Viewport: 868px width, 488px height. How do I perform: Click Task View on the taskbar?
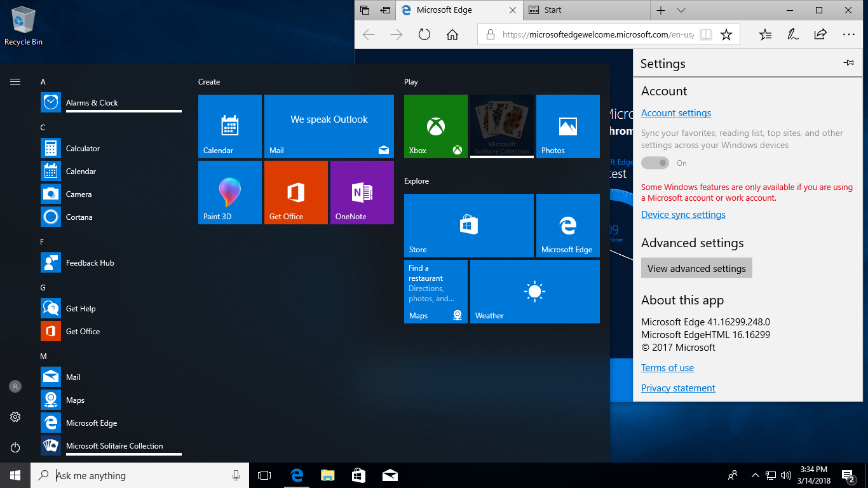(264, 475)
